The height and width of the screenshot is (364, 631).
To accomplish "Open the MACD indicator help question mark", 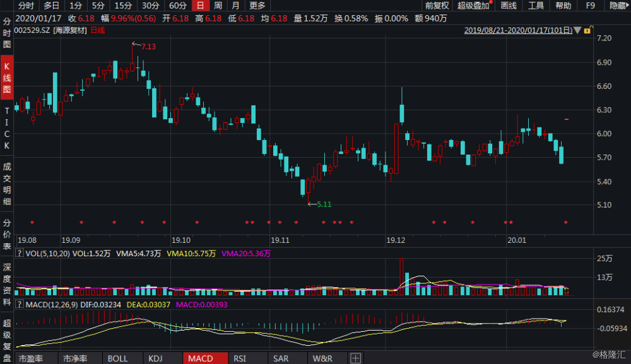I will coord(19,305).
